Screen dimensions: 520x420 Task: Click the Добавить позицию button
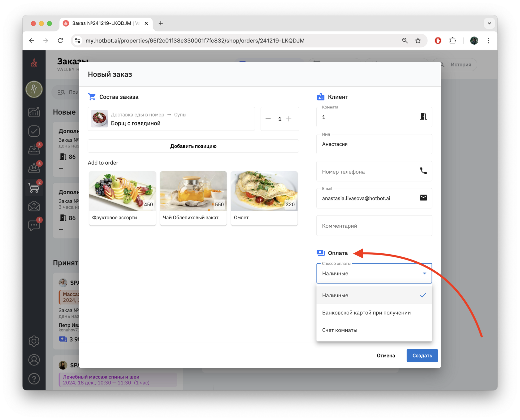pyautogui.click(x=193, y=146)
